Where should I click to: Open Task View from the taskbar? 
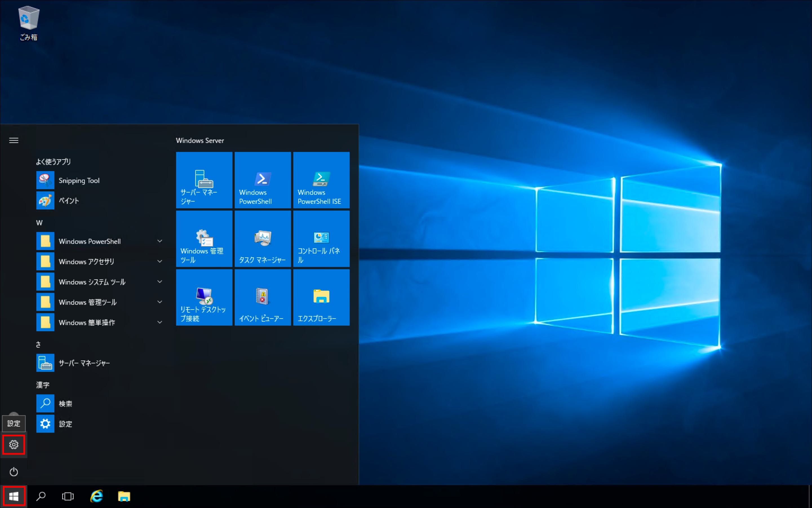(68, 496)
